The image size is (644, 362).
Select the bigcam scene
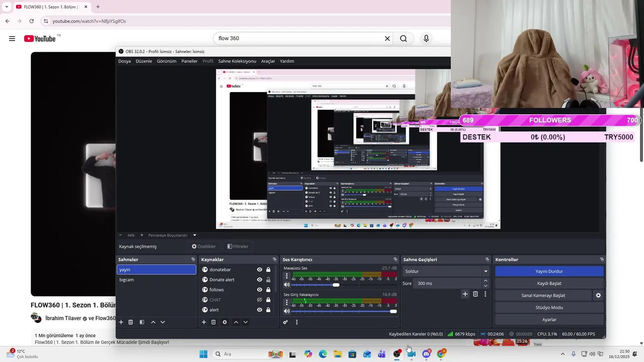156,280
